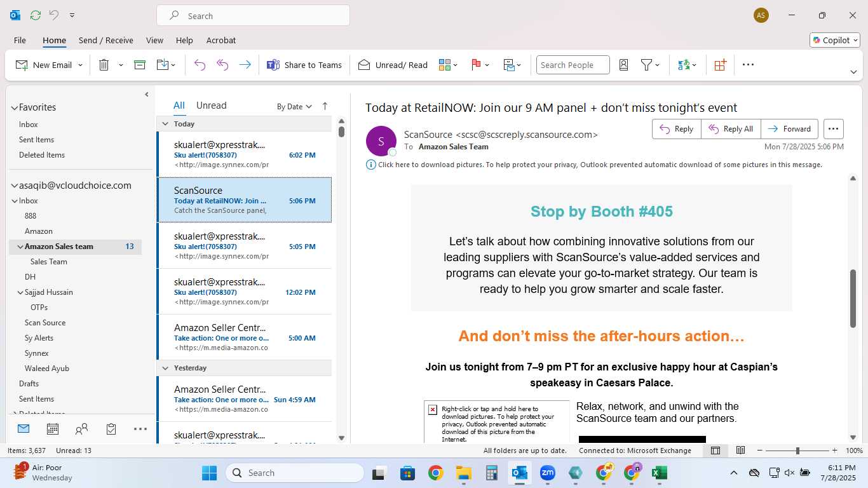The height and width of the screenshot is (488, 868).
Task: Click the Follow Up flag icon
Action: (476, 65)
